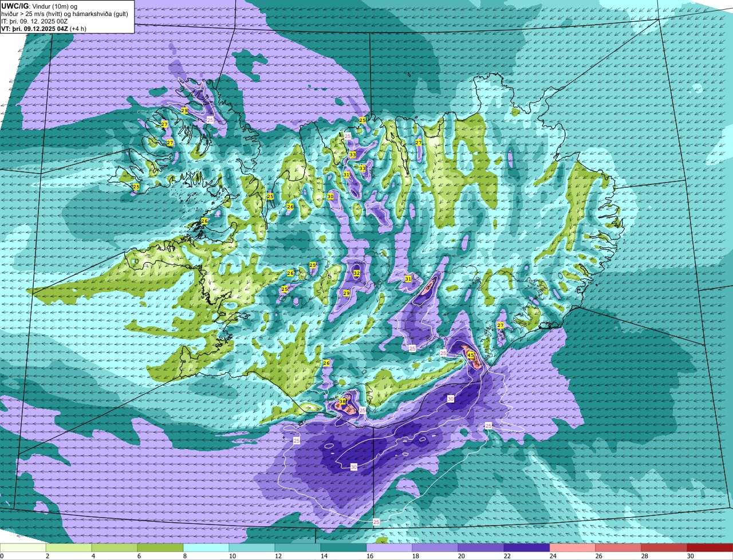Select the light cyan 8–10 legend swatch
The height and width of the screenshot is (560, 733).
[x=206, y=547]
